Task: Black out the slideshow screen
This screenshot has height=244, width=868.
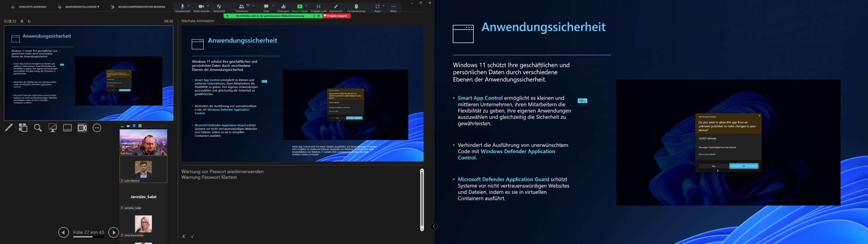Action: pos(53,128)
